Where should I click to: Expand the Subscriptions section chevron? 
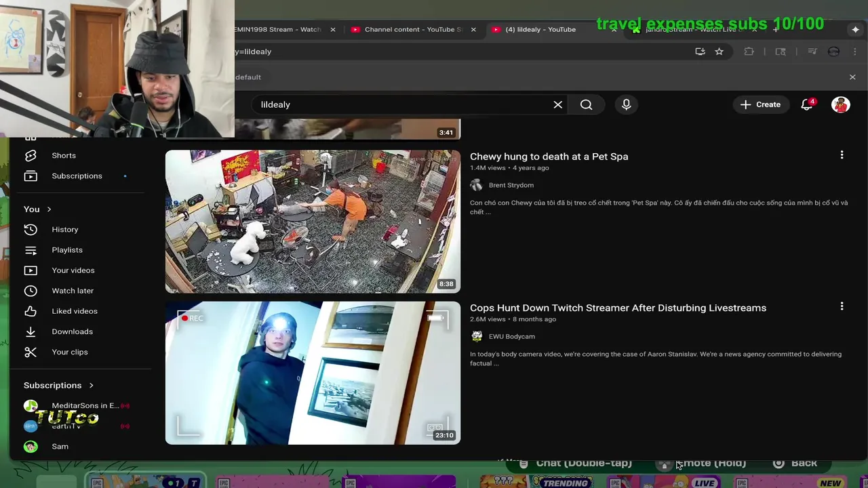click(91, 385)
